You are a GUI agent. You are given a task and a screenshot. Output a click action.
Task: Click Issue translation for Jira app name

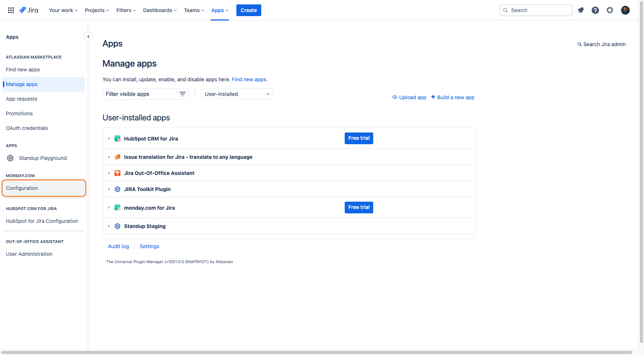pyautogui.click(x=188, y=157)
